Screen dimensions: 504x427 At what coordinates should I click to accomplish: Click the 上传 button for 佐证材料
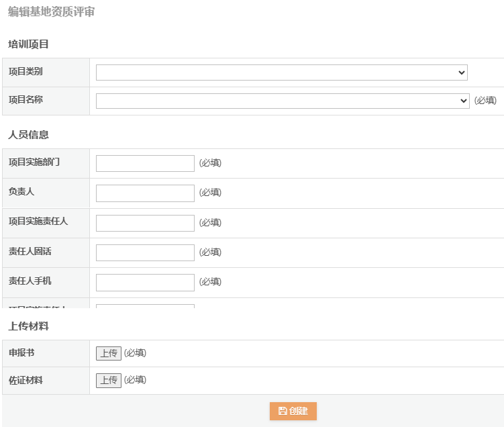pyautogui.click(x=109, y=380)
